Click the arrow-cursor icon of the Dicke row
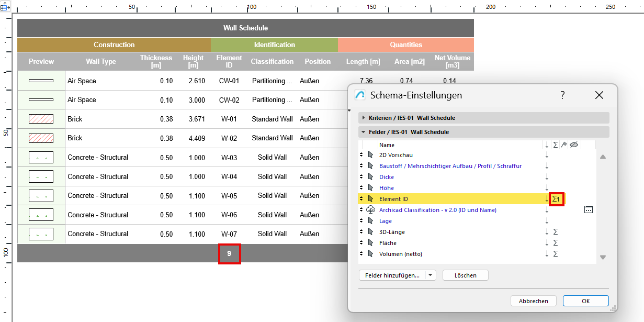Image resolution: width=644 pixels, height=322 pixels. click(371, 177)
